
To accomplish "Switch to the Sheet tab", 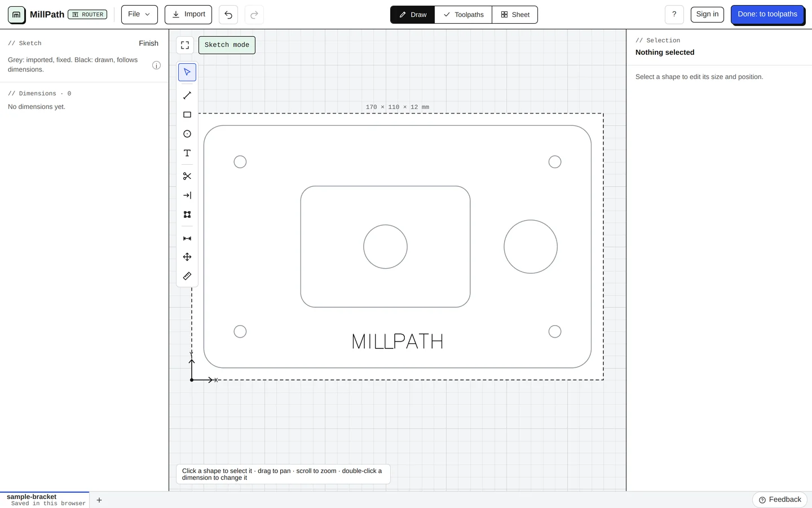I will 515,15.
